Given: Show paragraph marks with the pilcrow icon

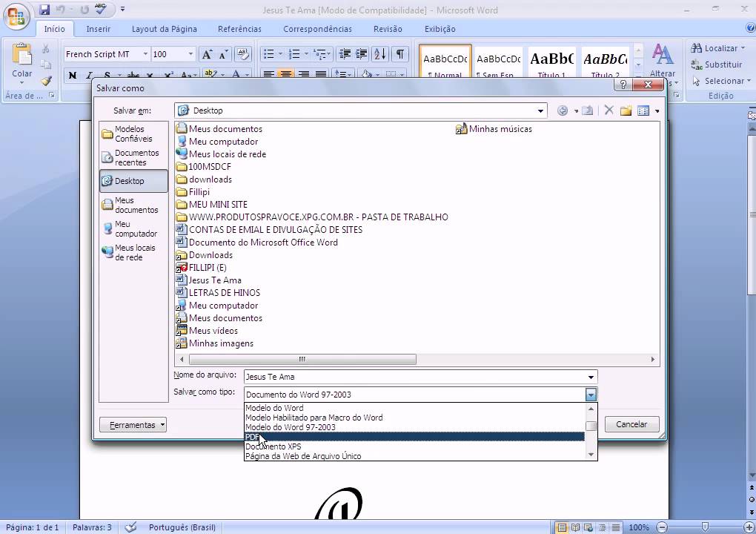Looking at the screenshot, I should [x=399, y=54].
